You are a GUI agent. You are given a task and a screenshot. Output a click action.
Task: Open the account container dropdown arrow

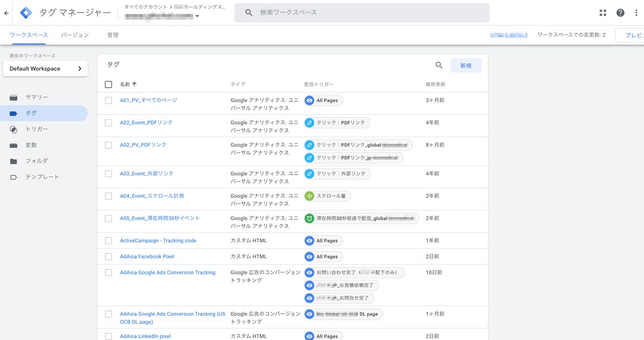tap(197, 16)
